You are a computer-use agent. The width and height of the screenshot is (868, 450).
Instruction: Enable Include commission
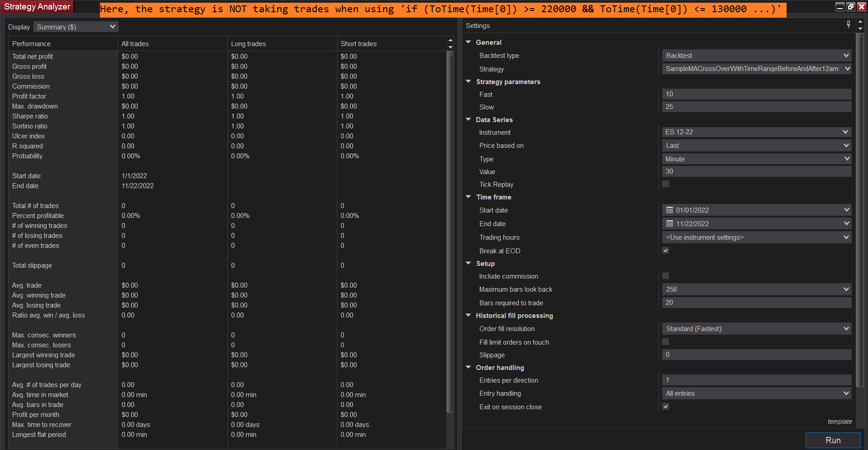tap(665, 275)
